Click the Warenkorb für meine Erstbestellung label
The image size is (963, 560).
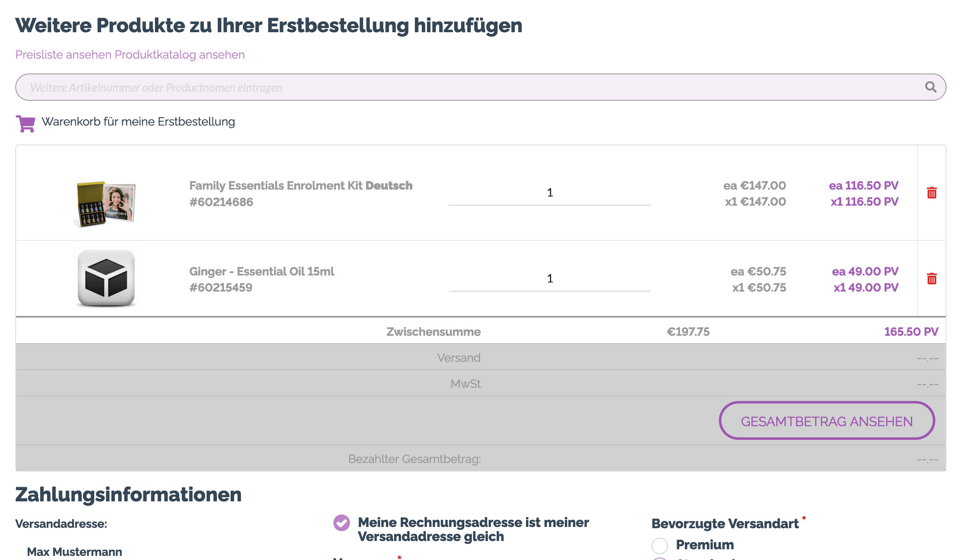pos(138,122)
